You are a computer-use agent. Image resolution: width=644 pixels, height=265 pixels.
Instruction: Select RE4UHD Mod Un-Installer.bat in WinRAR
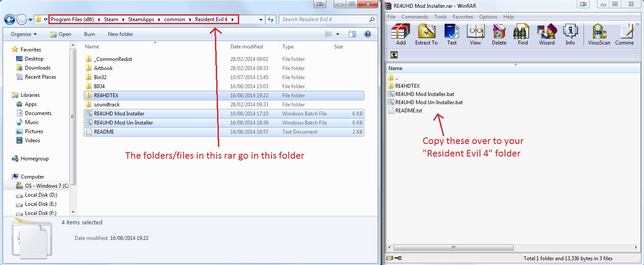click(x=425, y=102)
